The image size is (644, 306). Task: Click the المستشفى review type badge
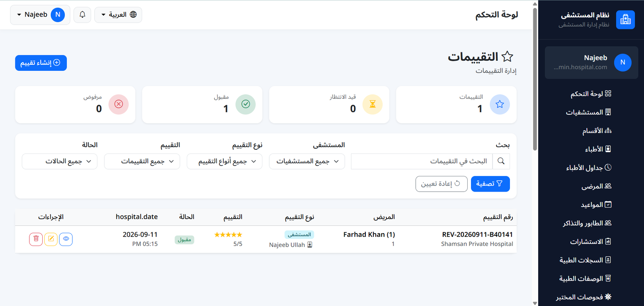click(299, 234)
